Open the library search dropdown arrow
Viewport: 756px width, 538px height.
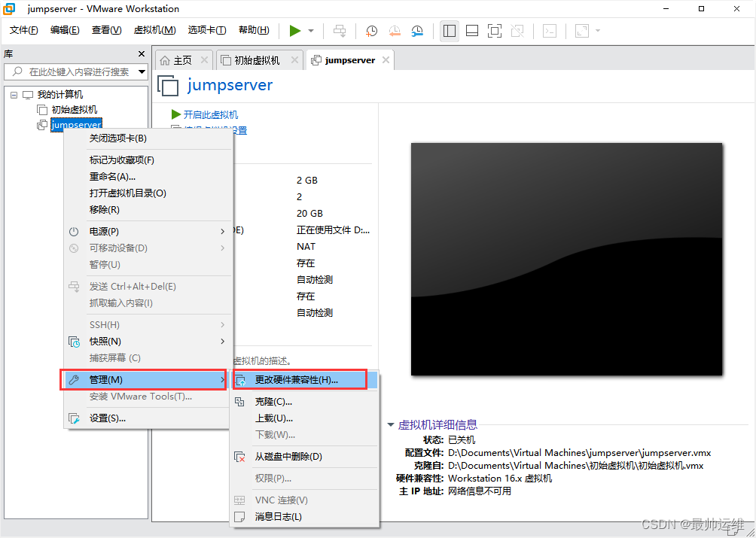pyautogui.click(x=142, y=71)
